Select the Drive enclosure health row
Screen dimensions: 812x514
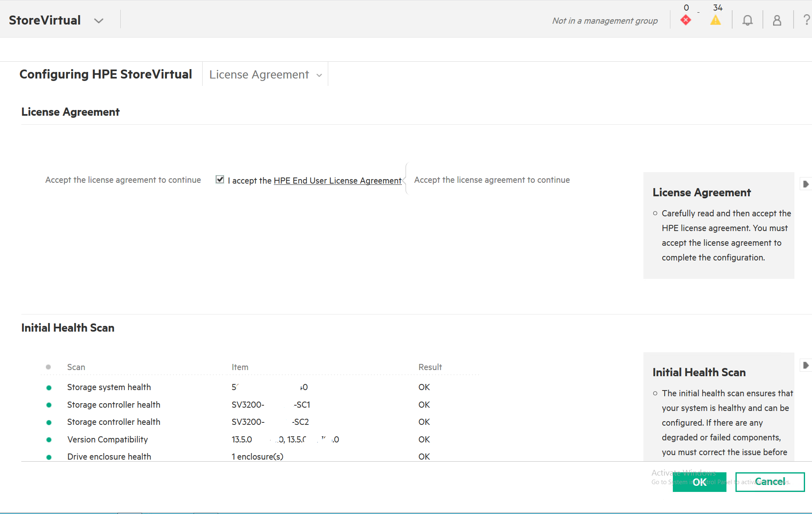coord(260,456)
